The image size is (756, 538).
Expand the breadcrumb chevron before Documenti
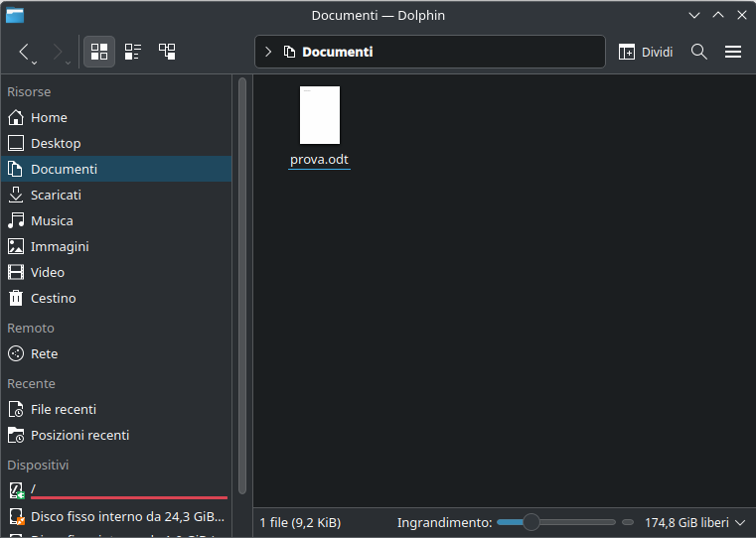pos(268,52)
